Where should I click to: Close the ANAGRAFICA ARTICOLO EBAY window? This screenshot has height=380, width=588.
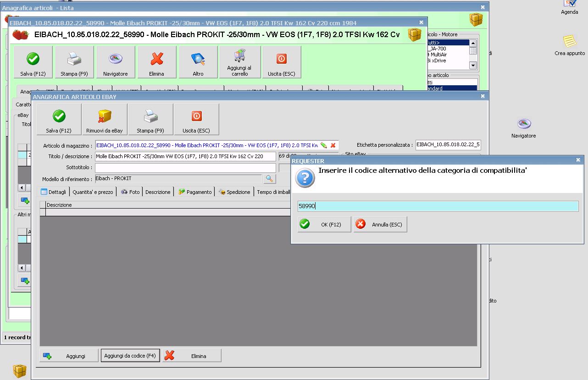483,96
